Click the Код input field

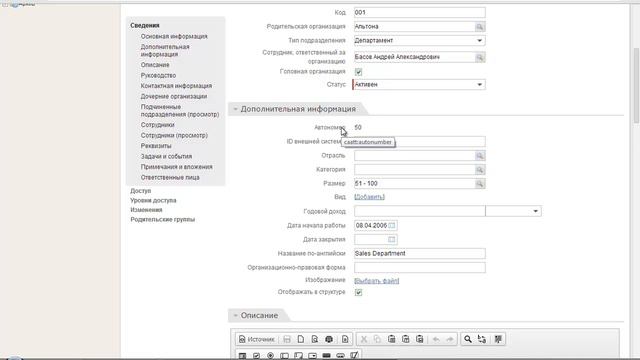click(420, 13)
